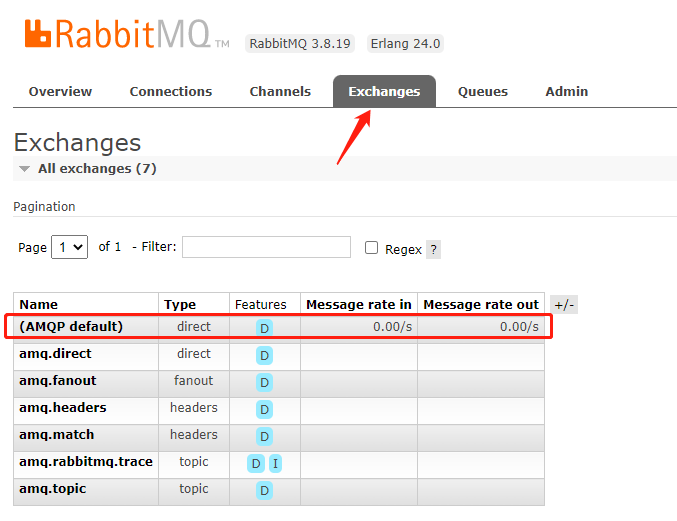The width and height of the screenshot is (677, 521).
Task: Click the AMQP default message rate in 0.00/s
Action: (x=392, y=326)
